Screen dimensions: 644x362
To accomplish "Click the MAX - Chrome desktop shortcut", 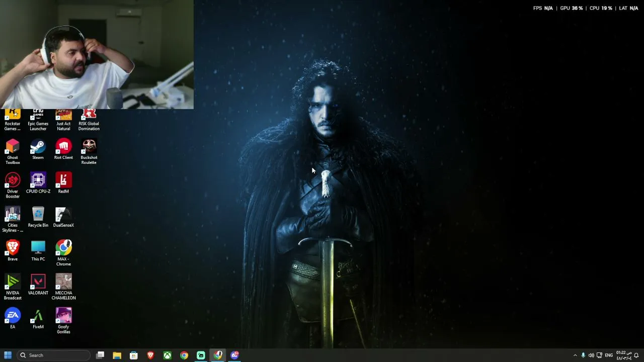I will [x=63, y=253].
